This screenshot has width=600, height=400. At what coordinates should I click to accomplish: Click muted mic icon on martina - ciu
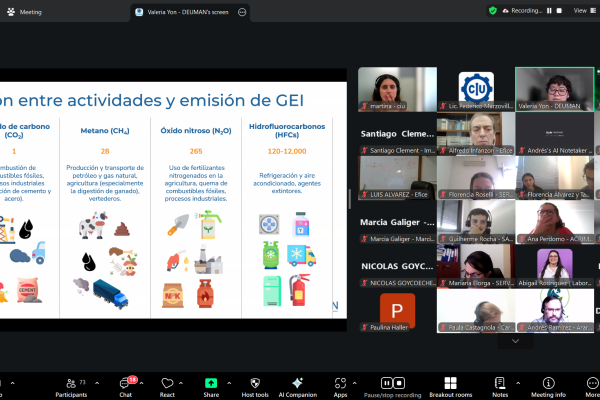pos(365,106)
